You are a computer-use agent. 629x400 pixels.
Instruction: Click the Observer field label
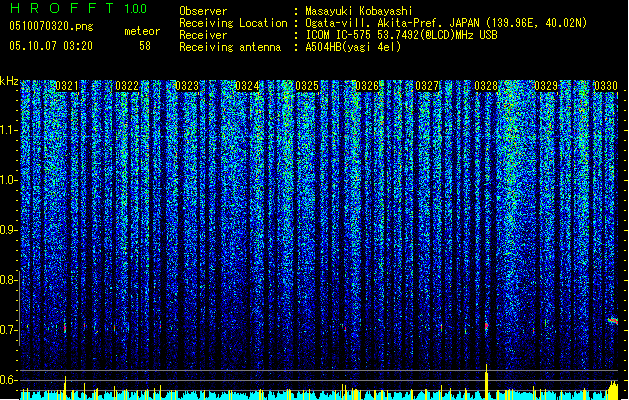pos(203,11)
